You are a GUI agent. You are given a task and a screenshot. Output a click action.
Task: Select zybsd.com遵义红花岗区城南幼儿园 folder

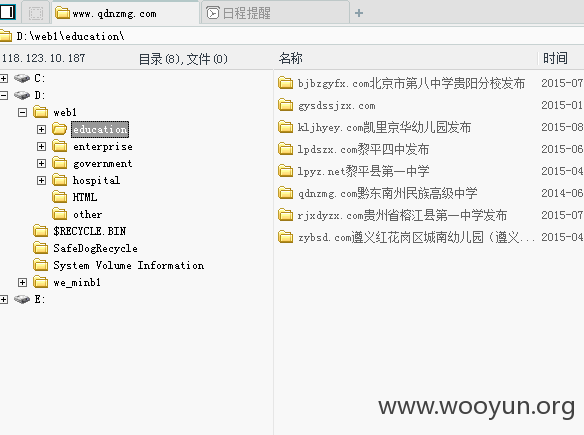[416, 237]
